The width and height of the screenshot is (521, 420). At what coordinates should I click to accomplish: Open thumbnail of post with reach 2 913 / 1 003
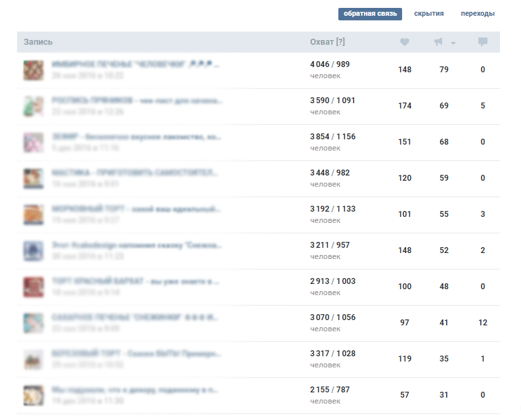click(34, 287)
